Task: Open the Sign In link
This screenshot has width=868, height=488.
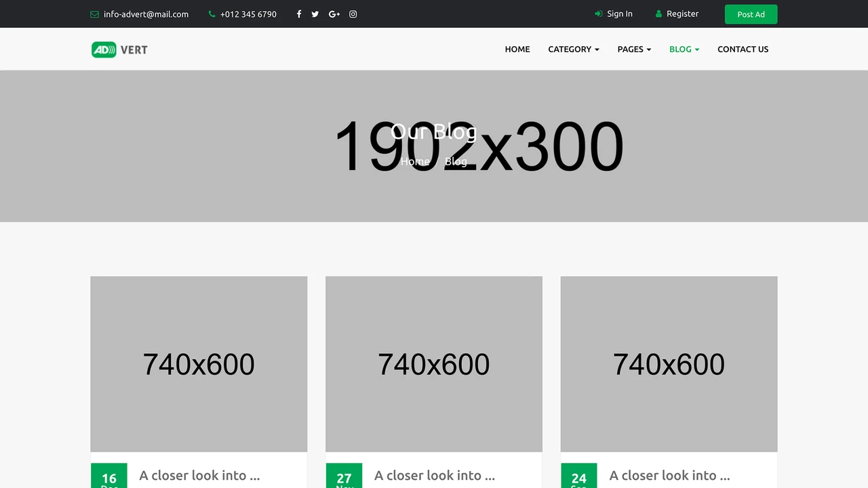Action: (620, 14)
